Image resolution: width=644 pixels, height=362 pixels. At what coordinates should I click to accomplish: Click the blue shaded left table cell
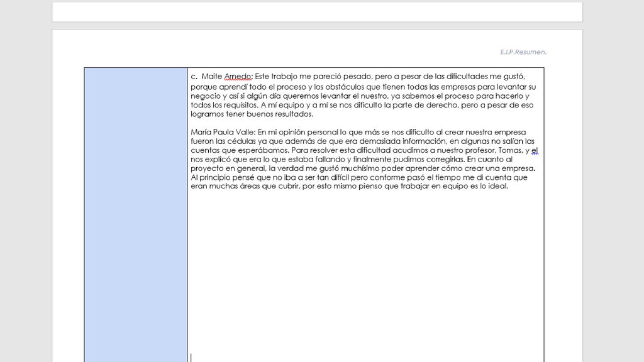pyautogui.click(x=136, y=215)
